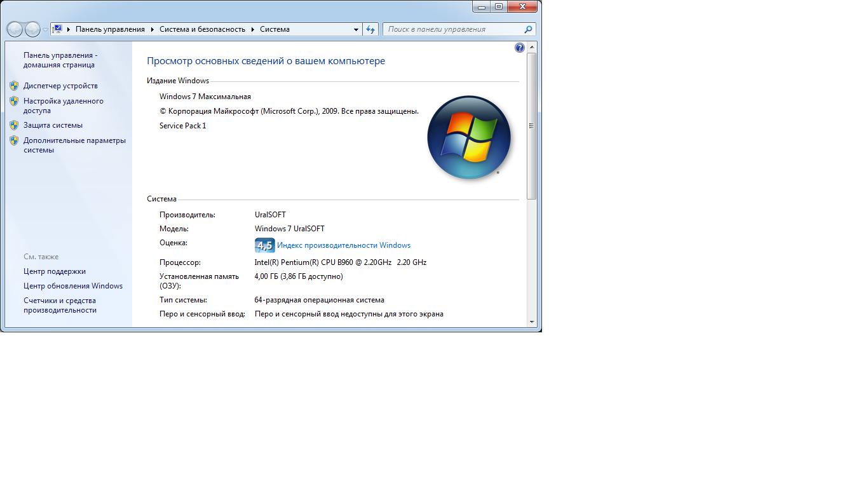Focus the Поиск в панели управления field
This screenshot has width=868, height=488.
coord(451,29)
